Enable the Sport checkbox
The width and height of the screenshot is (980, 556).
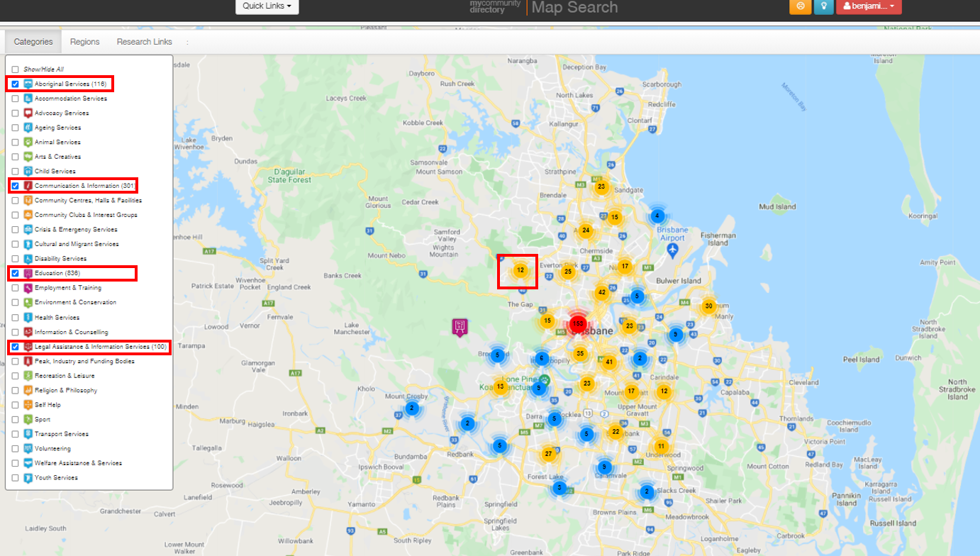(15, 420)
